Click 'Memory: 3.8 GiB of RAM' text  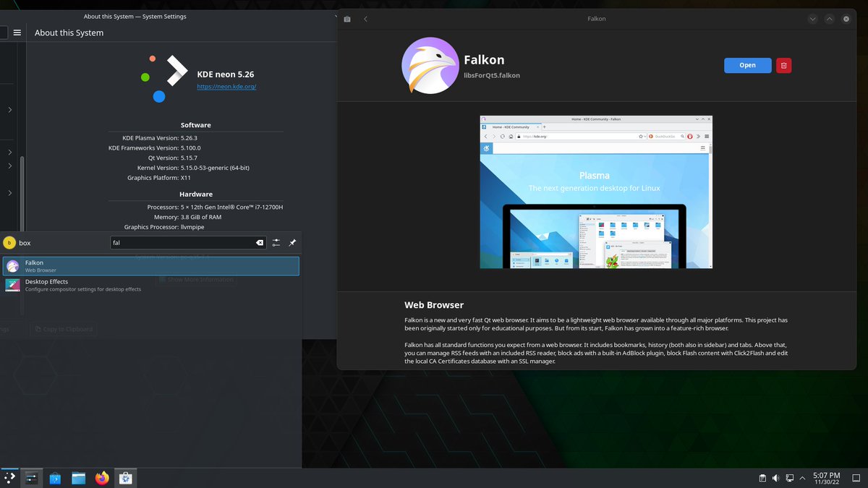tap(187, 217)
